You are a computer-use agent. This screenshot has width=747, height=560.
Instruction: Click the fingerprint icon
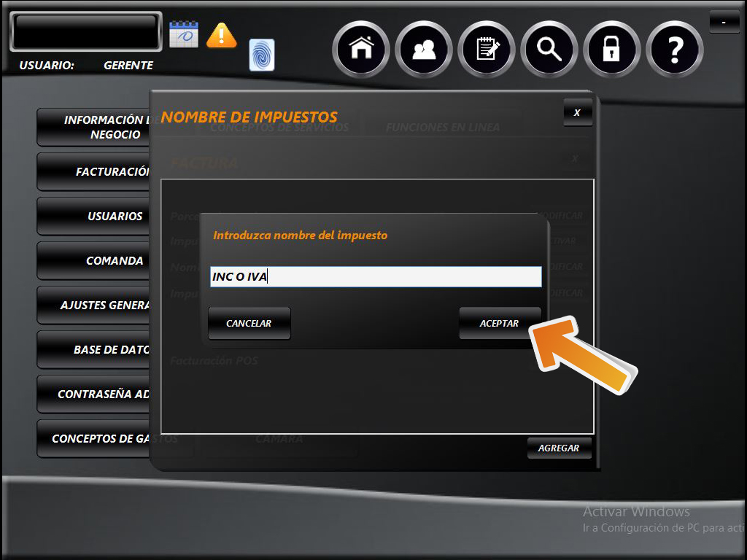click(x=262, y=55)
